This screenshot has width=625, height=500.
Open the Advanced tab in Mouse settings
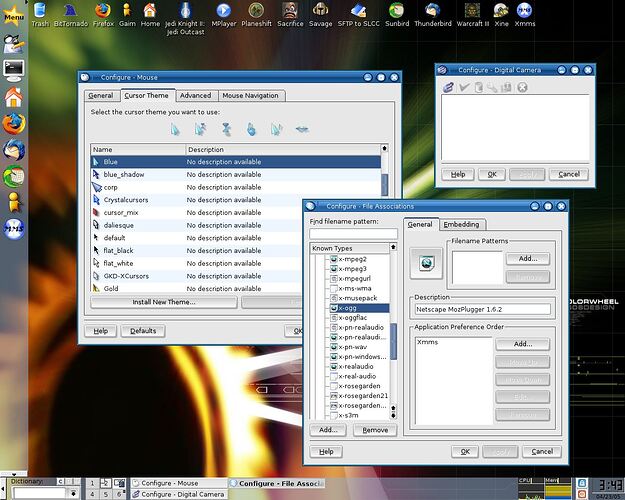point(195,96)
